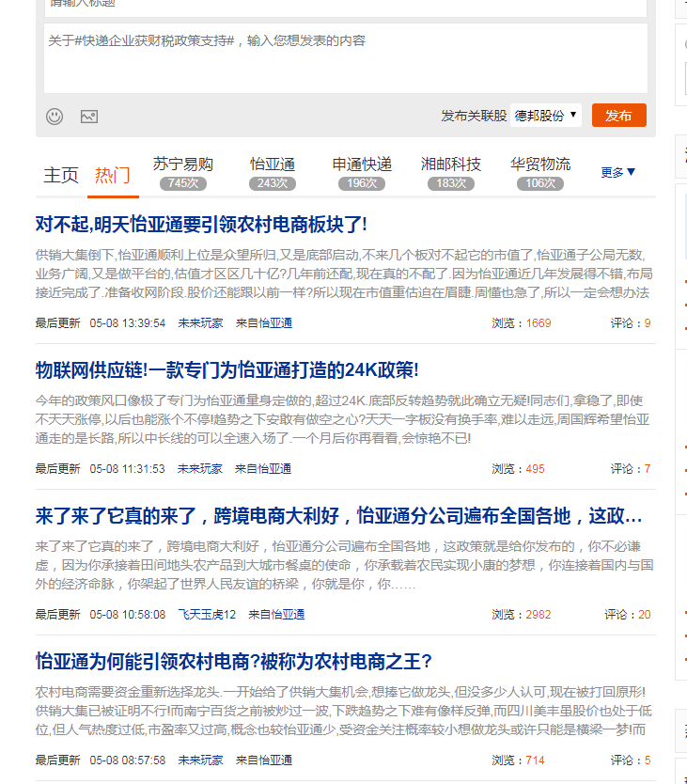
Task: Click the comment count 5
Action: pyautogui.click(x=648, y=760)
